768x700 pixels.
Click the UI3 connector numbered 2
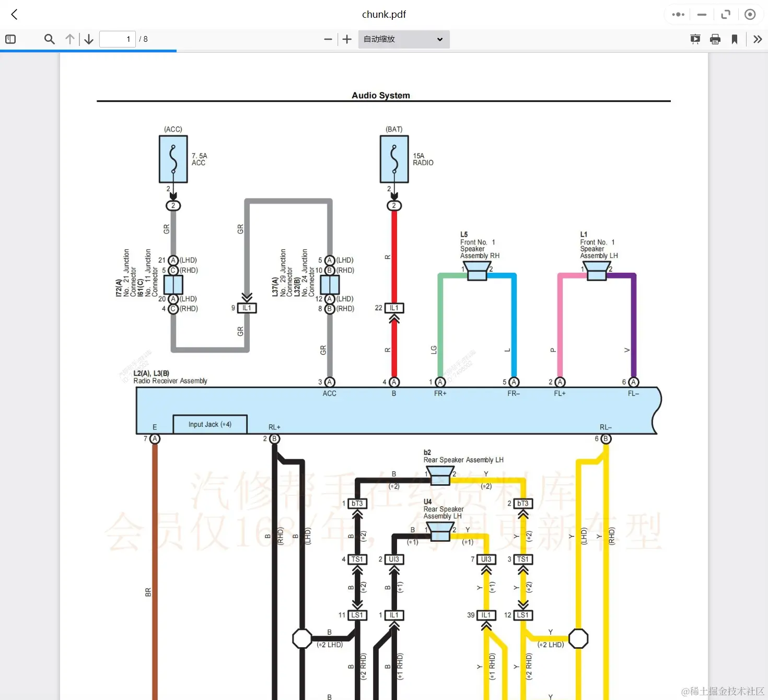pyautogui.click(x=394, y=559)
